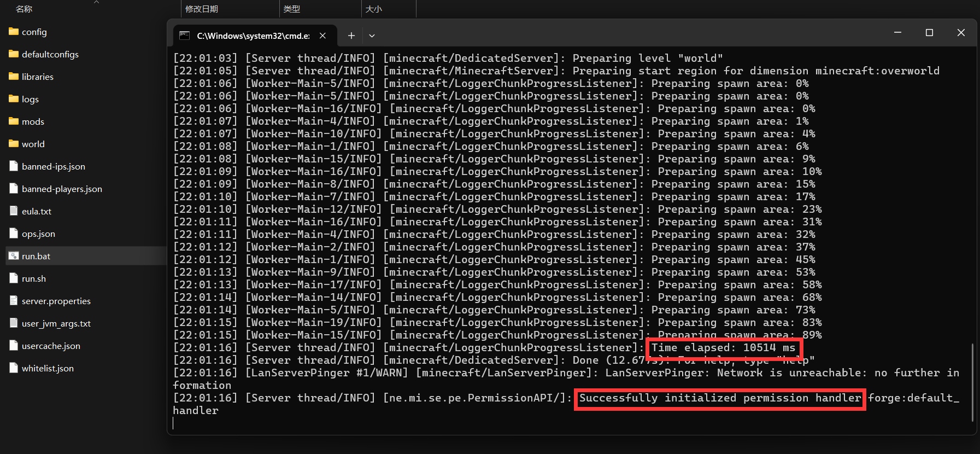Click log line 'Preparing level "world"'

(648, 58)
